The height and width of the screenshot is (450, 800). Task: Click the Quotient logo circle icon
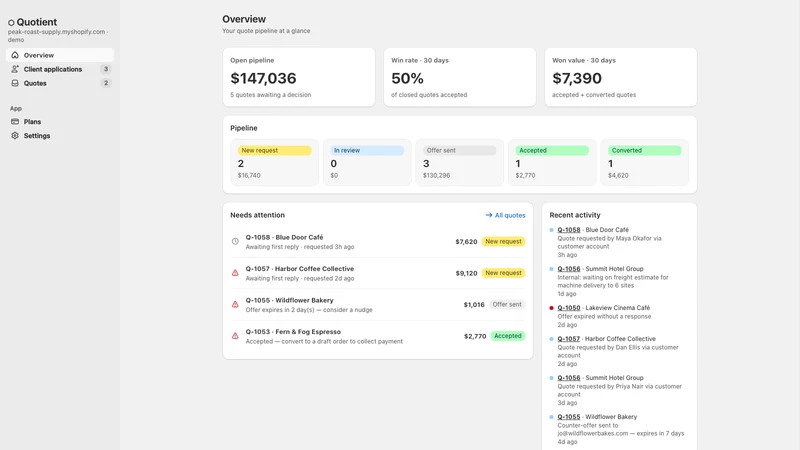(x=11, y=22)
